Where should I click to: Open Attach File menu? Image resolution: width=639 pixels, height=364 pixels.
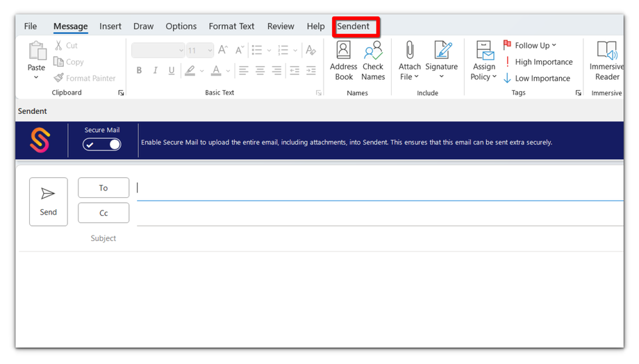410,60
